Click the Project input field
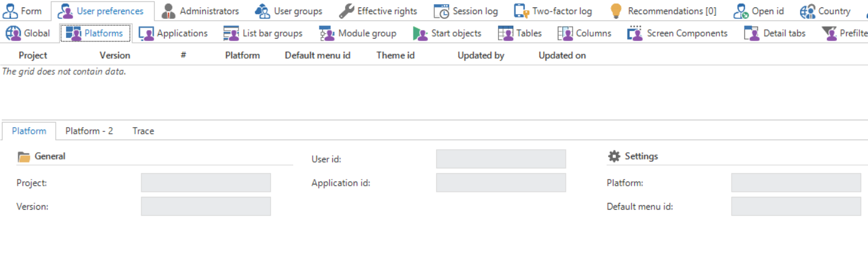 [206, 183]
